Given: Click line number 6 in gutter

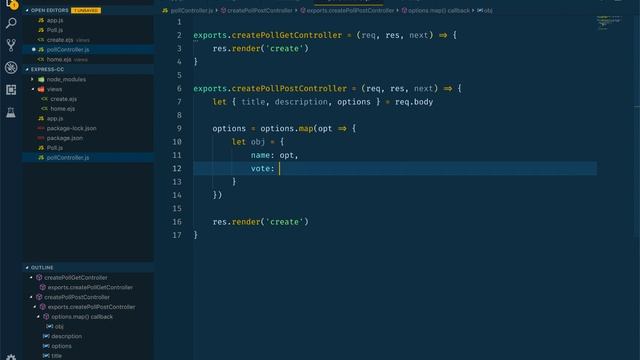Looking at the screenshot, I should point(179,89).
